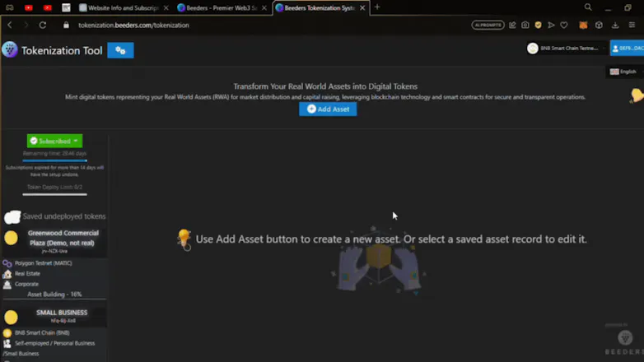The height and width of the screenshot is (362, 644).
Task: Click the site security padlock icon
Action: click(66, 25)
